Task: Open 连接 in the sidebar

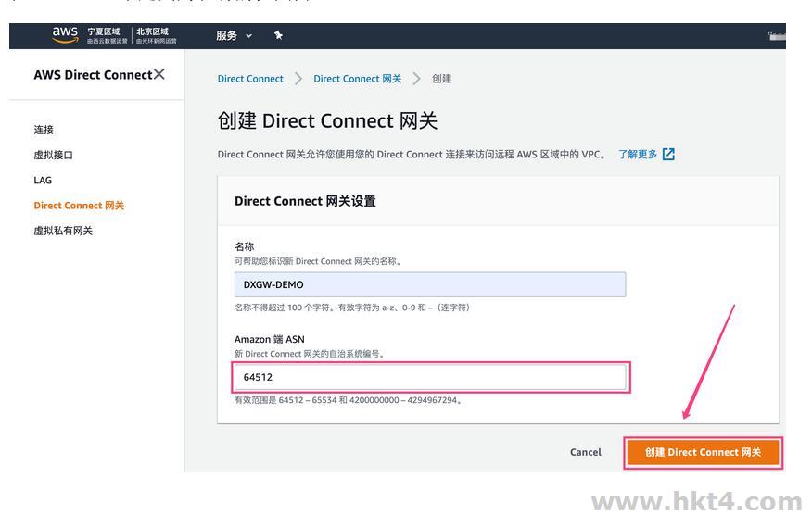Action: (x=44, y=130)
